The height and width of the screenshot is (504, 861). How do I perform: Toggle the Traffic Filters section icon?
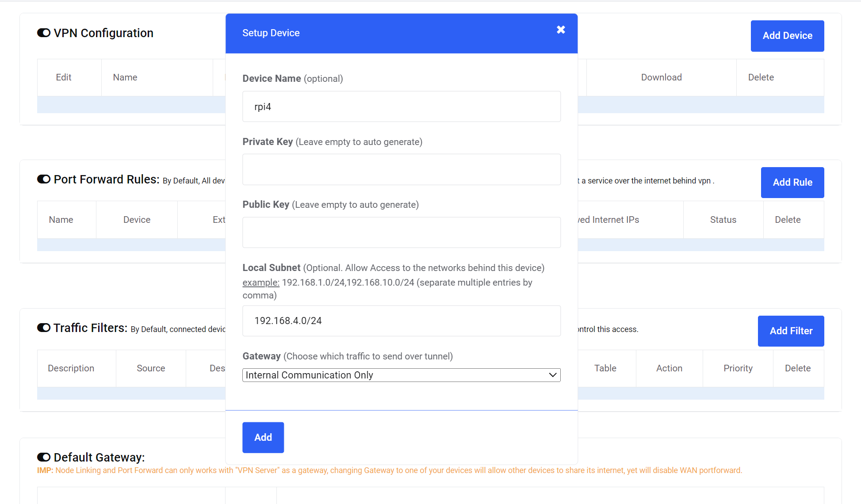tap(44, 328)
